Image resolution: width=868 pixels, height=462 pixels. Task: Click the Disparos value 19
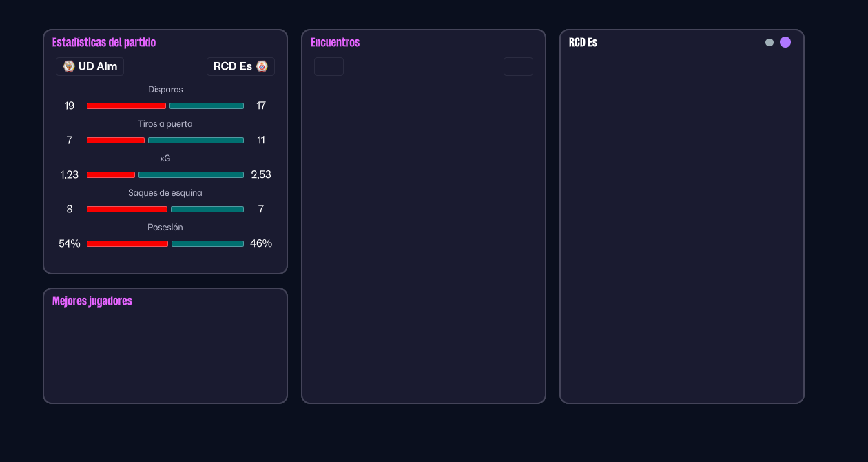(x=70, y=106)
